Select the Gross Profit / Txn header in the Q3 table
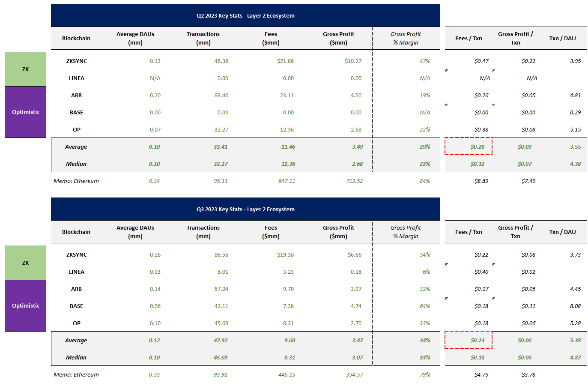 516,232
